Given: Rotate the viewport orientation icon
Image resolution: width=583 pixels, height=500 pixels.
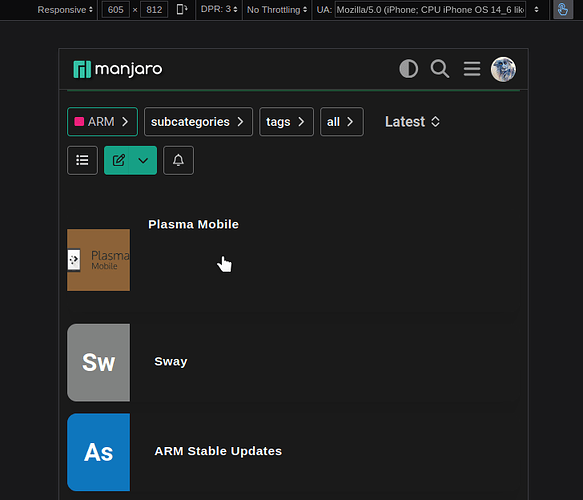Looking at the screenshot, I should pyautogui.click(x=182, y=9).
